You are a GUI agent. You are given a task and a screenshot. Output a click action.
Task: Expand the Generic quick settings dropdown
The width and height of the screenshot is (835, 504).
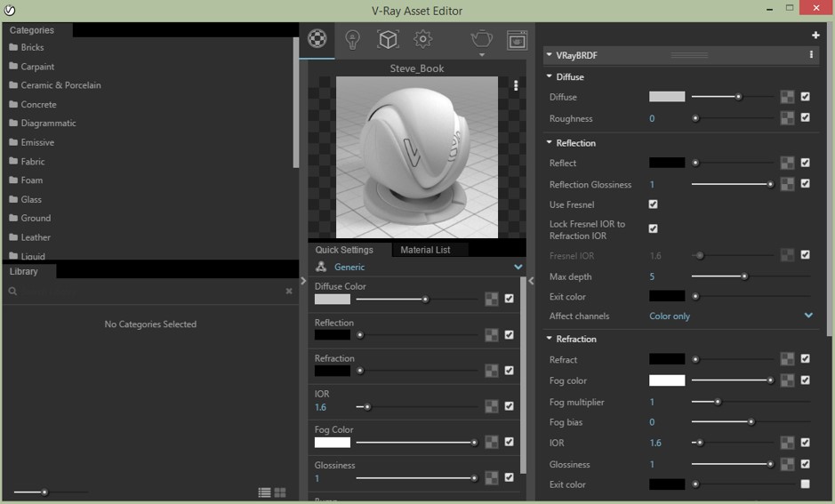pos(518,267)
